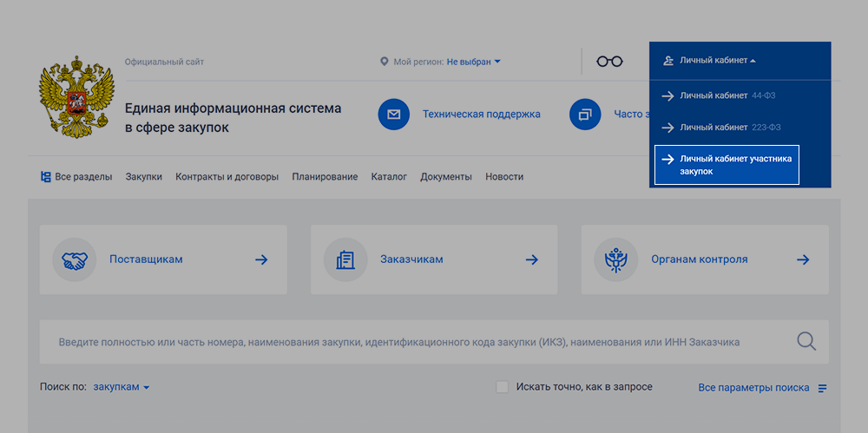Open the Новости menu item
This screenshot has width=868, height=433.
pyautogui.click(x=504, y=177)
